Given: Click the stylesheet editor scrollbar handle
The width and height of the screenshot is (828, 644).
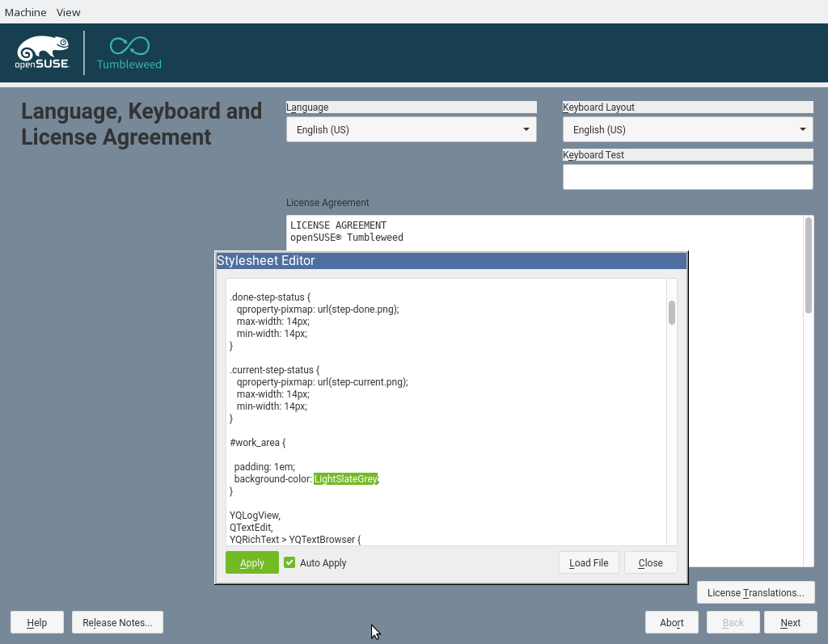Looking at the screenshot, I should (671, 313).
